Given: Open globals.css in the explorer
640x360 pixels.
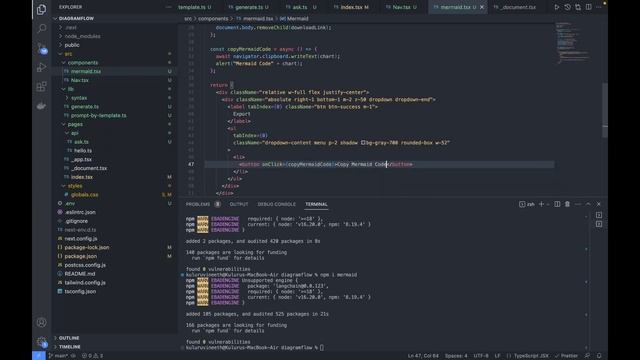Looking at the screenshot, I should click(x=84, y=195).
